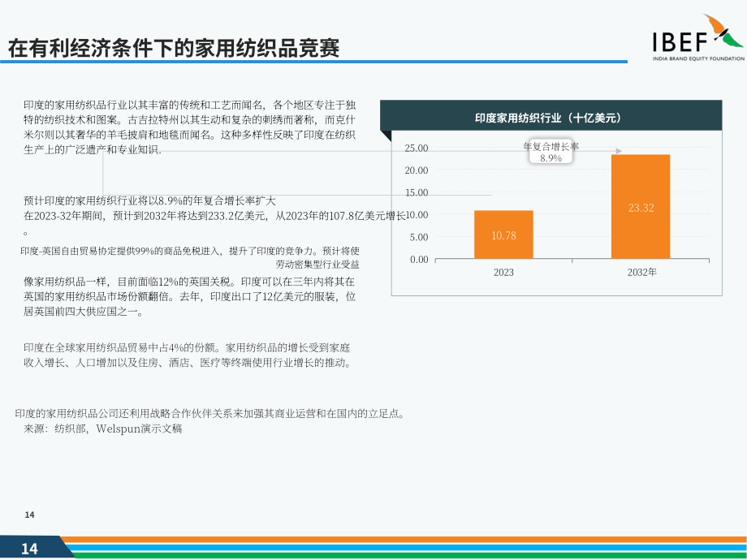Click the 2023 orange bar labeled 10.78
The image size is (747, 560).
tap(503, 235)
